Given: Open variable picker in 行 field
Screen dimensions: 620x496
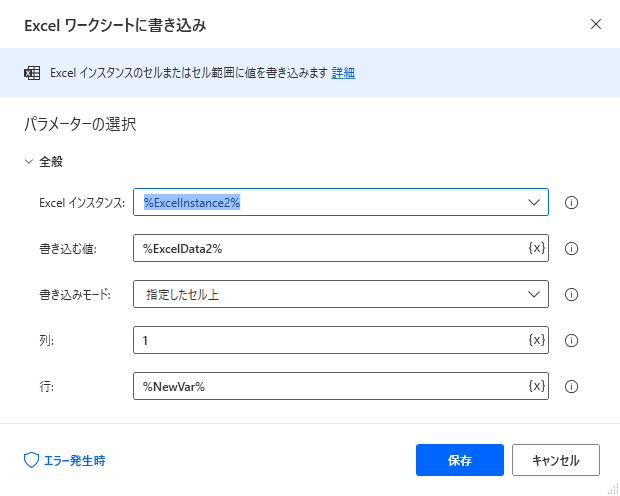Looking at the screenshot, I should (537, 386).
